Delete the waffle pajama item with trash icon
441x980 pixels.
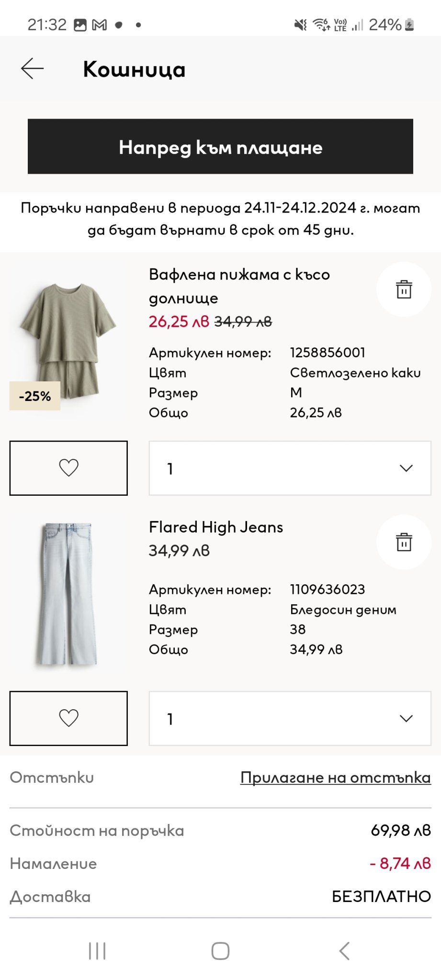pyautogui.click(x=404, y=290)
